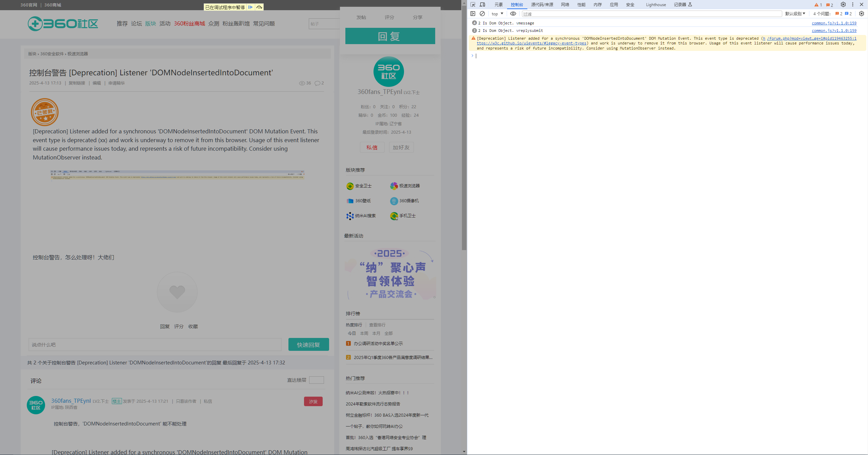
Task: Show the console sidebar panel icon
Action: click(473, 14)
